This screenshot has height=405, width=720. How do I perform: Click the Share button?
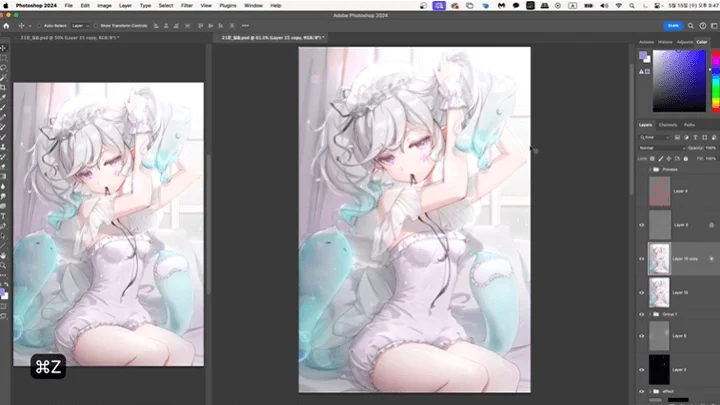(x=673, y=26)
